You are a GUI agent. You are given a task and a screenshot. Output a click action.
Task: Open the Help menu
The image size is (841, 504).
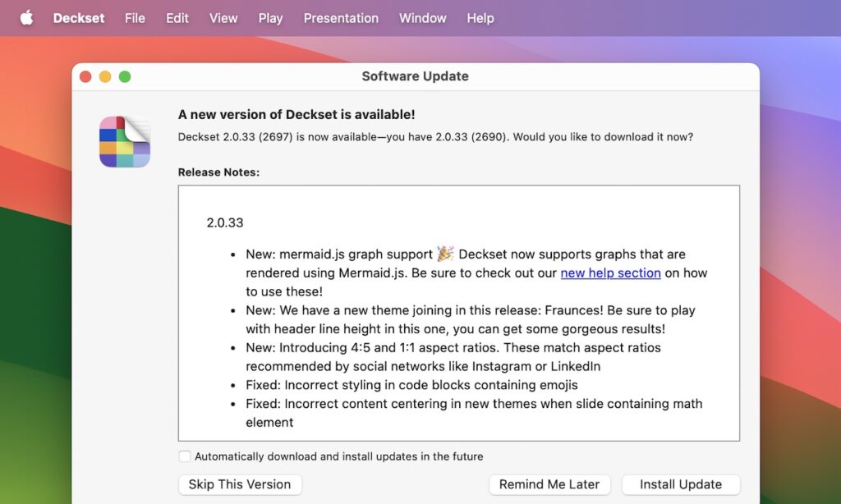480,17
